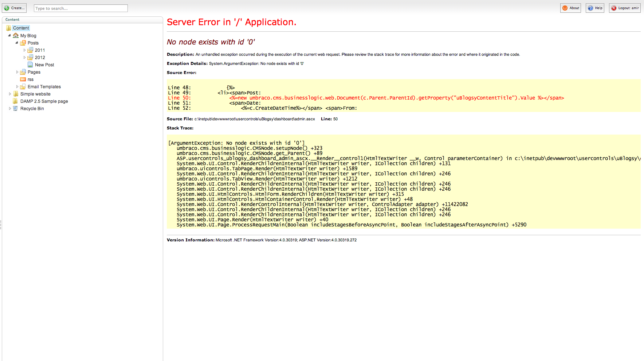This screenshot has width=644, height=361.
Task: Click Logout: amir button
Action: [x=625, y=8]
